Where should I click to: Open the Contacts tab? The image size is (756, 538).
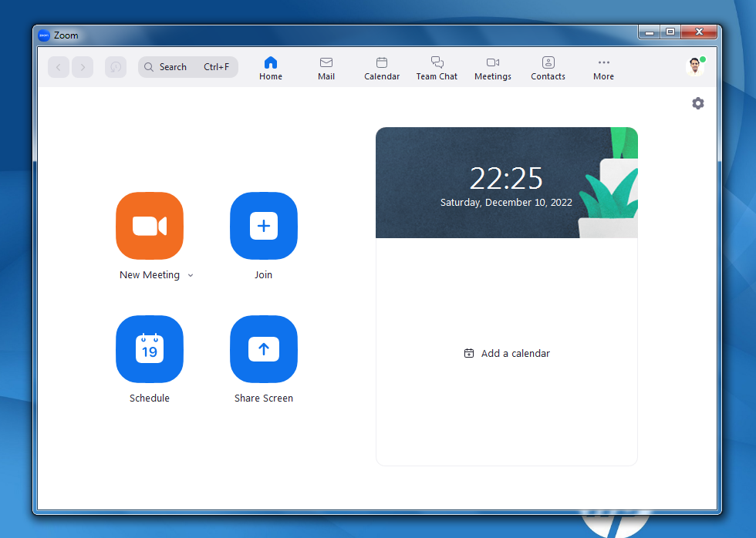tap(548, 68)
